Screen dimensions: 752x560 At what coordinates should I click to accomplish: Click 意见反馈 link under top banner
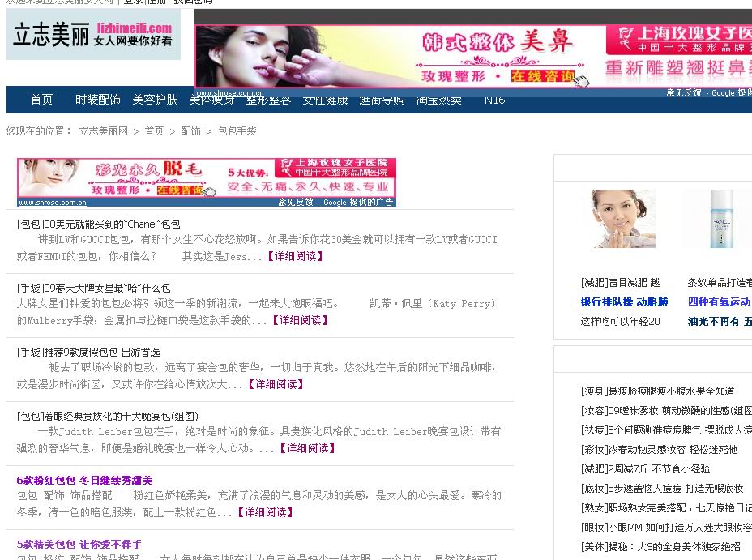tap(684, 92)
